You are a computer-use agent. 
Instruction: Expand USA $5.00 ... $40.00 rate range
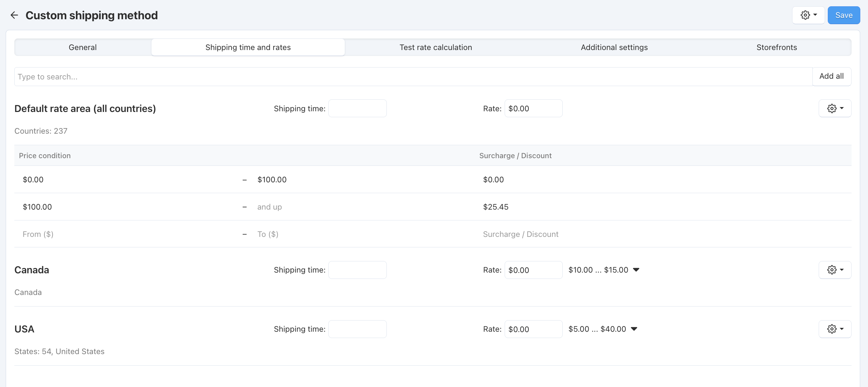603,329
